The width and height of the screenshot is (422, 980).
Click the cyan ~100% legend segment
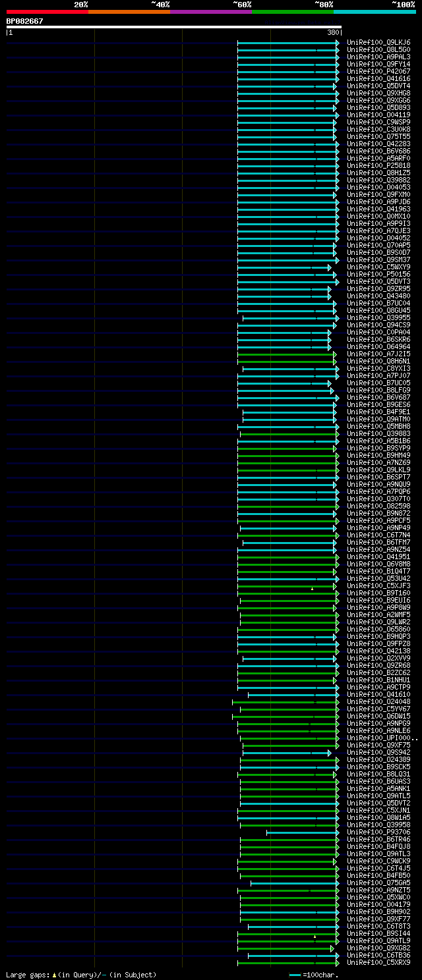(374, 11)
